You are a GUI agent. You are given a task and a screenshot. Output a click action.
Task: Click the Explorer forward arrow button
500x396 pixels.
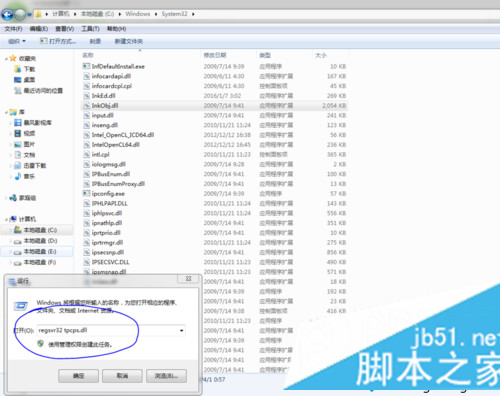[21, 14]
